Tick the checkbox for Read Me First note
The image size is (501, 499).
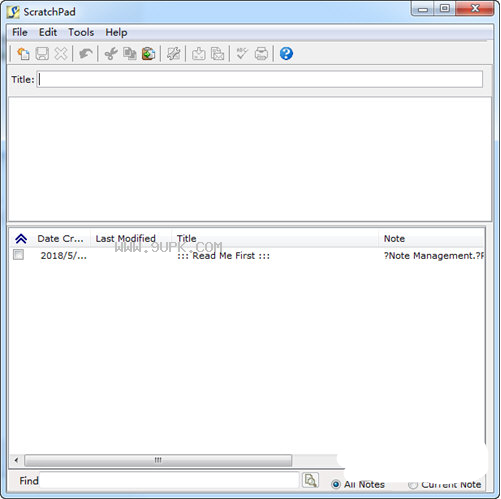pos(18,255)
